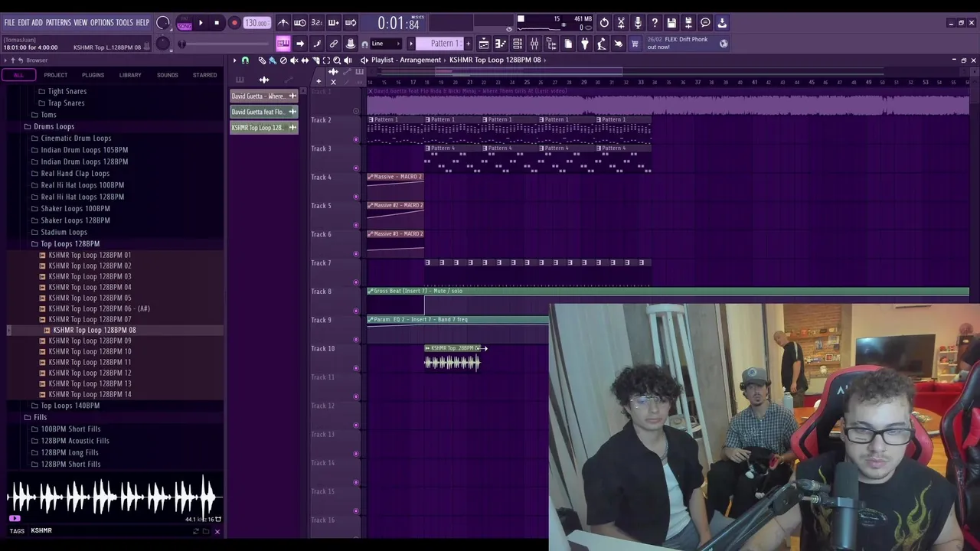Click the metronome icon

[283, 23]
